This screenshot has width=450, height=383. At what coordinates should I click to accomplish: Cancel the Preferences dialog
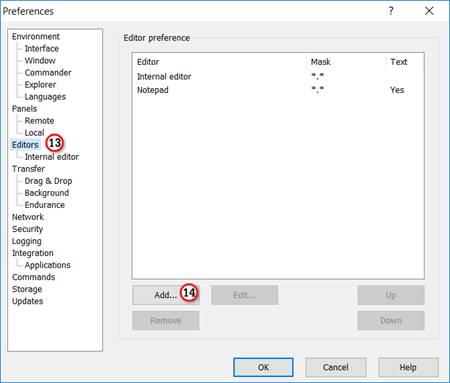tap(336, 367)
